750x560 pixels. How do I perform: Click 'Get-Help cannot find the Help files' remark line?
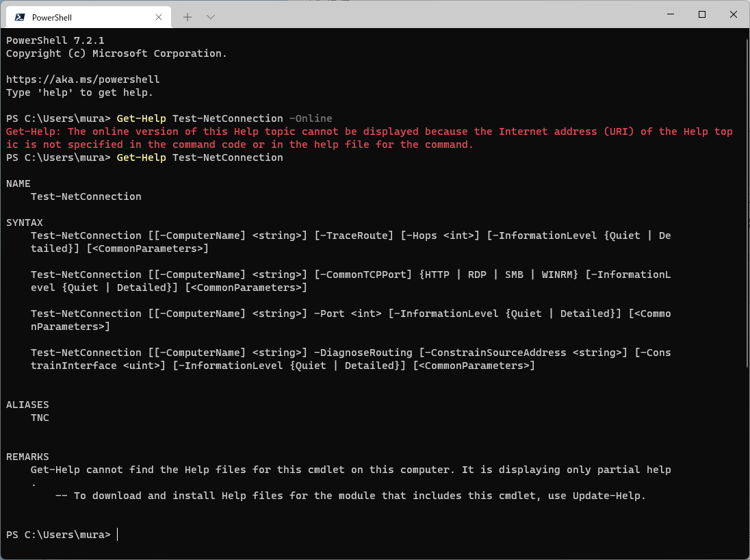tap(350, 470)
